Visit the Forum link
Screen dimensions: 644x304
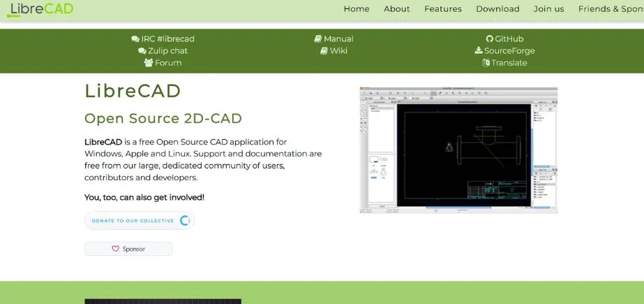coord(168,62)
